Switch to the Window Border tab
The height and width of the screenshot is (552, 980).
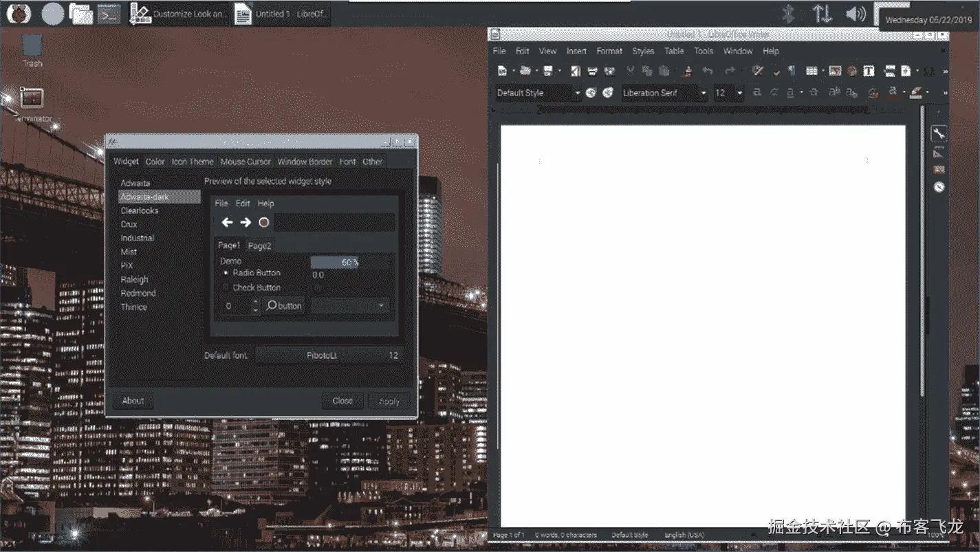point(305,162)
